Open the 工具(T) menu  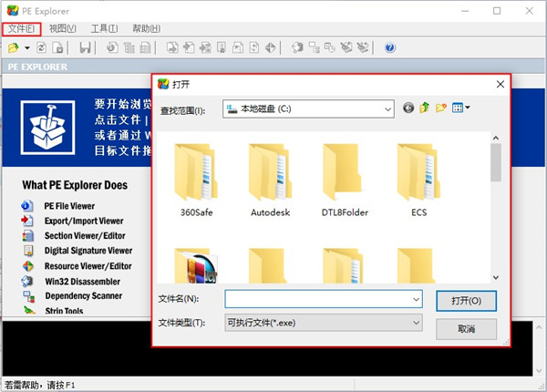pos(105,28)
